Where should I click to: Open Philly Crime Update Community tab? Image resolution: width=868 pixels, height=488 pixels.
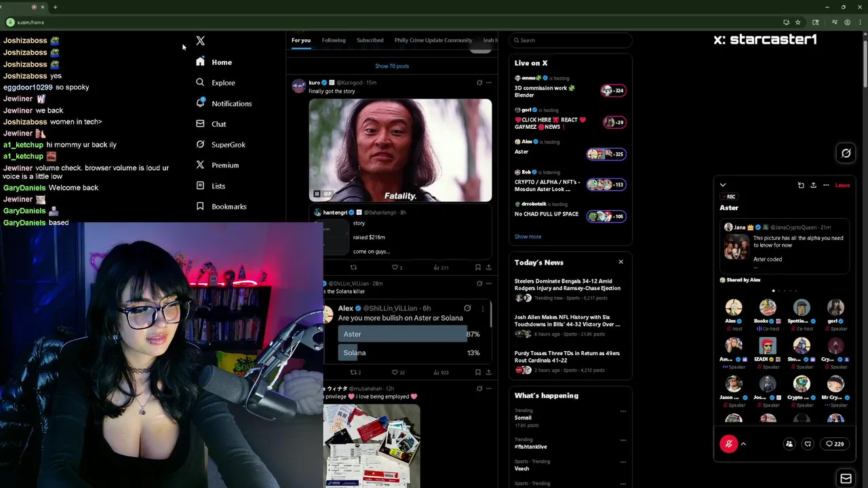tap(433, 40)
